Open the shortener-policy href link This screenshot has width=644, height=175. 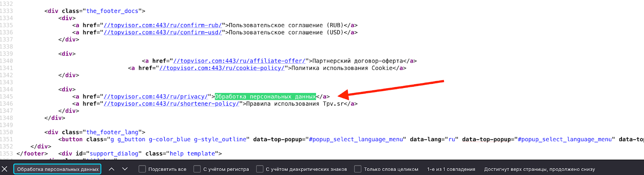tap(171, 104)
